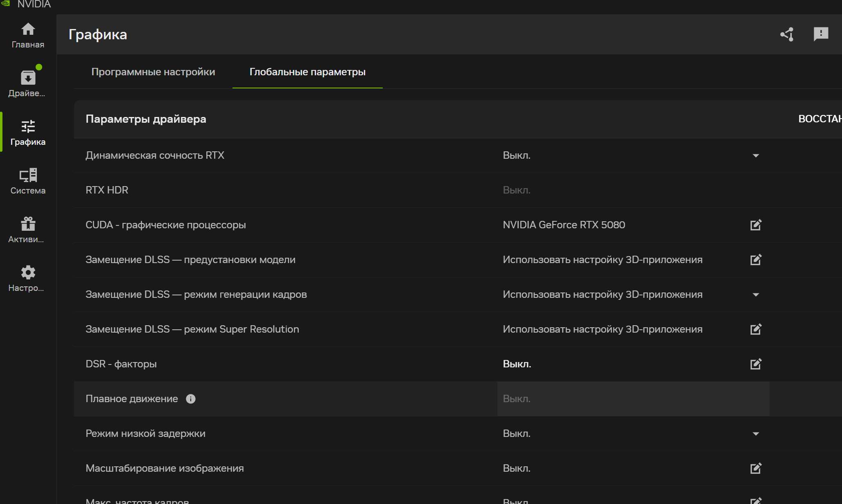Switch to Программные настройки tab
This screenshot has width=842, height=504.
click(153, 72)
